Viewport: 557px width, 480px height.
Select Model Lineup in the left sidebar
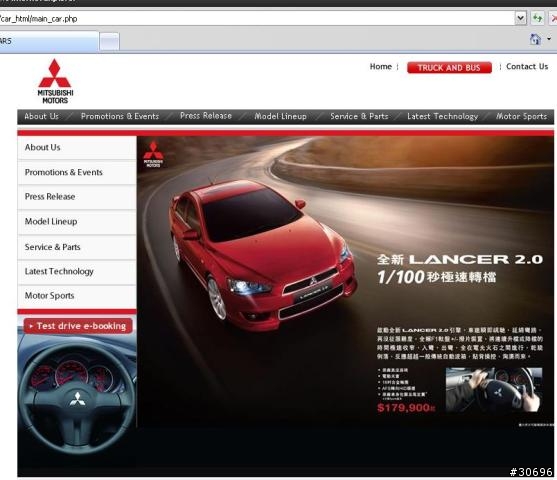[x=77, y=222]
